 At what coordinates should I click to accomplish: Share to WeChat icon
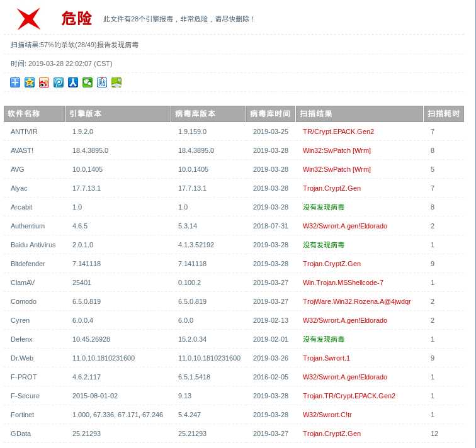coord(88,82)
